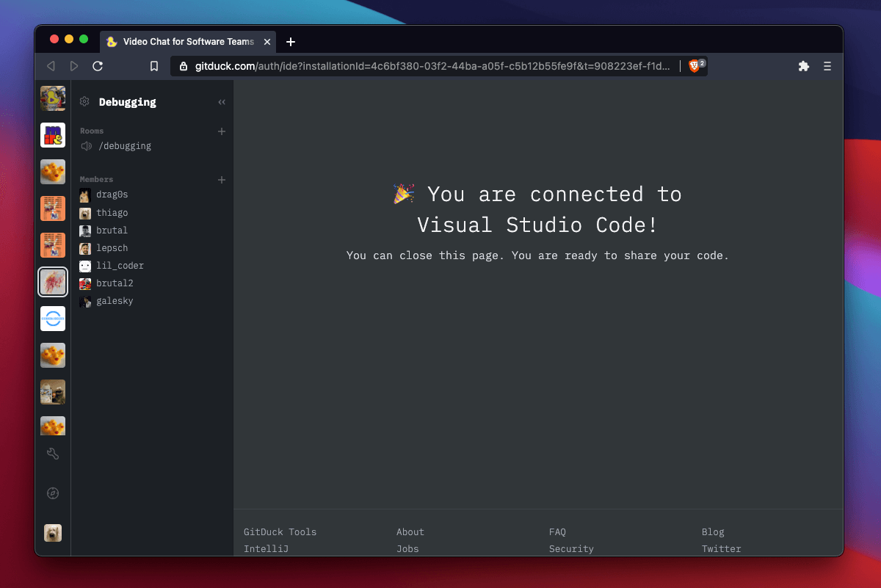Viewport: 881px width, 588px height.
Task: Open the Twitter footer link
Action: pyautogui.click(x=722, y=549)
